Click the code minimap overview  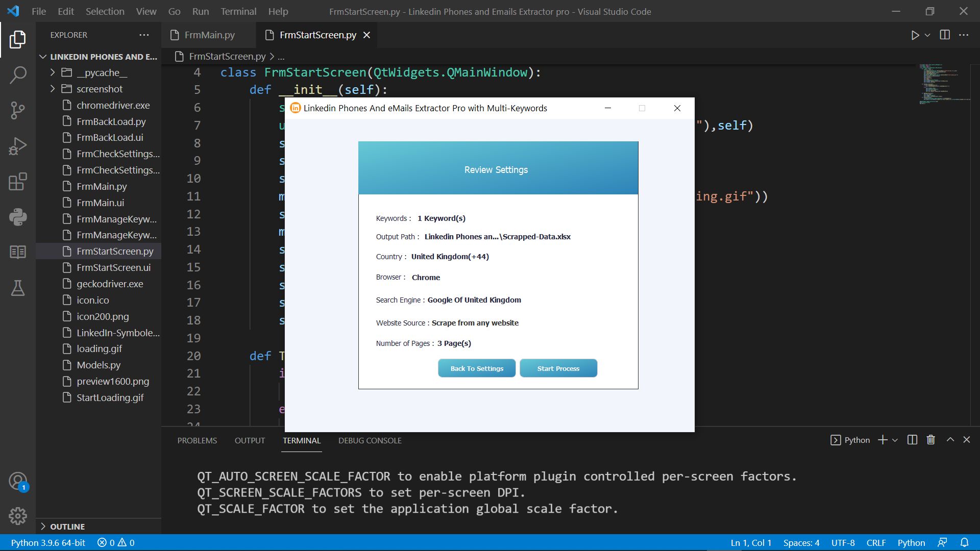click(944, 84)
